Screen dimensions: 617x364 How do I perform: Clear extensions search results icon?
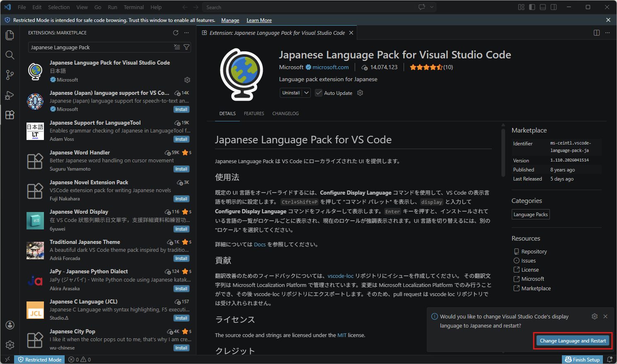177,47
